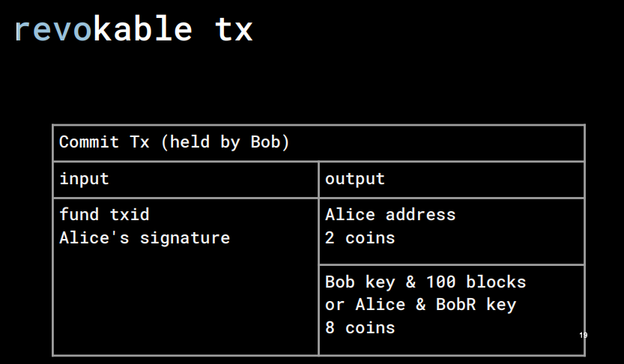Click the "Bob key" text in second output
Image resolution: width=624 pixels, height=364 pixels.
(x=360, y=282)
